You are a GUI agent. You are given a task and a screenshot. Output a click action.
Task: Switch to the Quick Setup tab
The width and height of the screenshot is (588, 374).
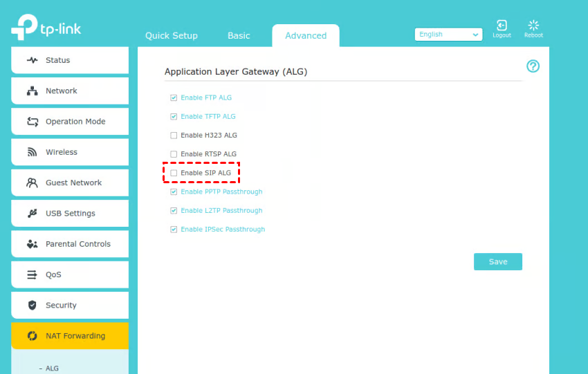click(171, 36)
